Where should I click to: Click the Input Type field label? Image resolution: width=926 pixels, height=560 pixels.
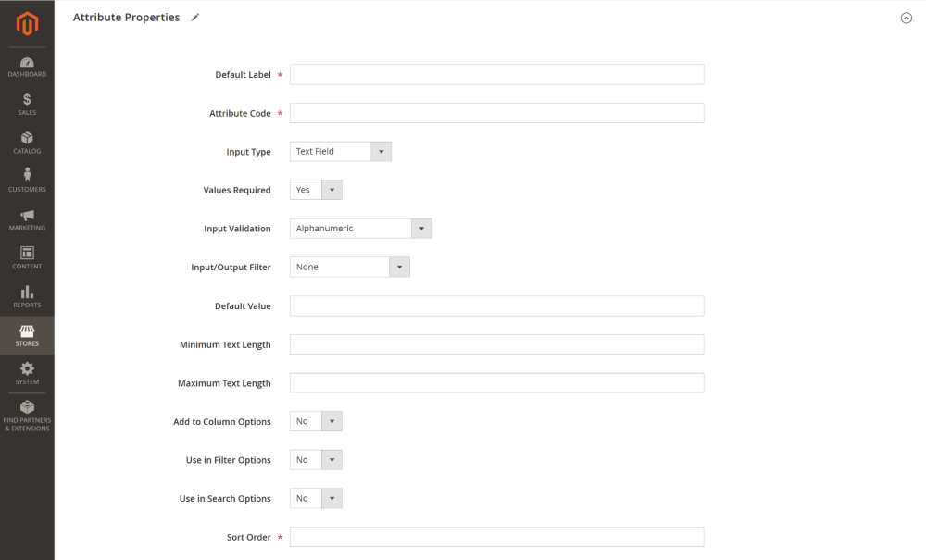click(x=248, y=152)
